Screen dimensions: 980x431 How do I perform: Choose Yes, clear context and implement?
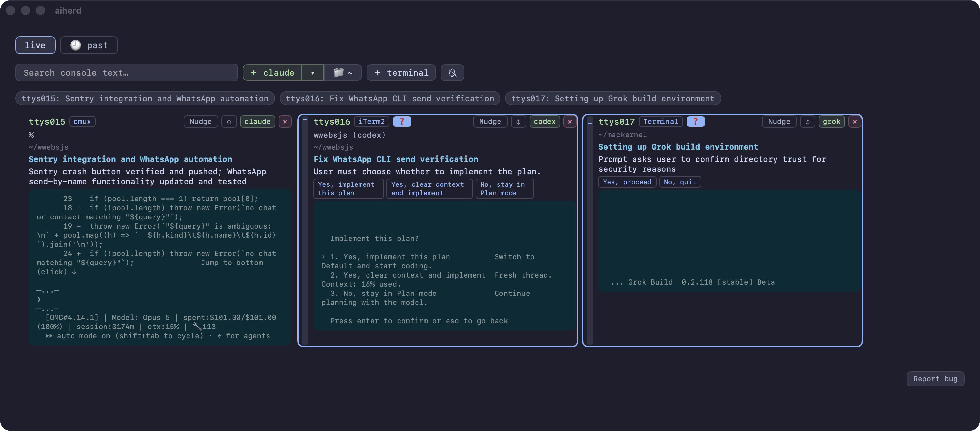430,189
